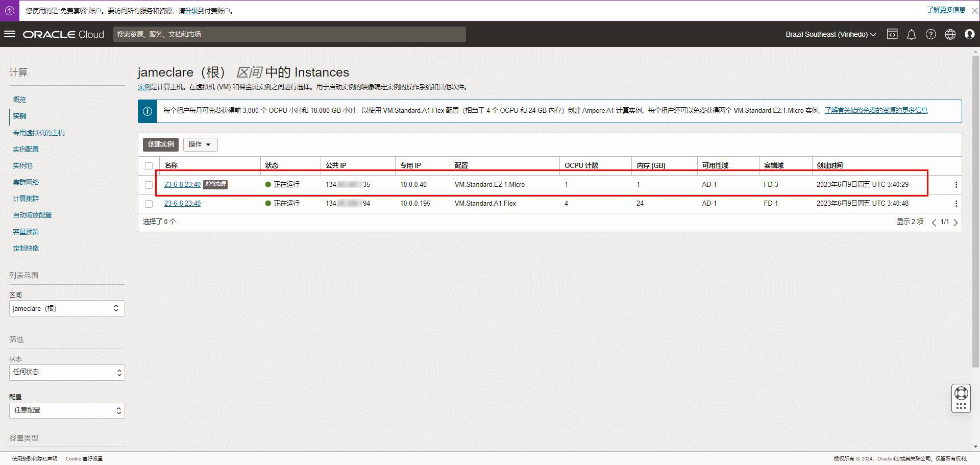This screenshot has height=465, width=980.
Task: Click the help question mark icon
Action: coord(930,34)
